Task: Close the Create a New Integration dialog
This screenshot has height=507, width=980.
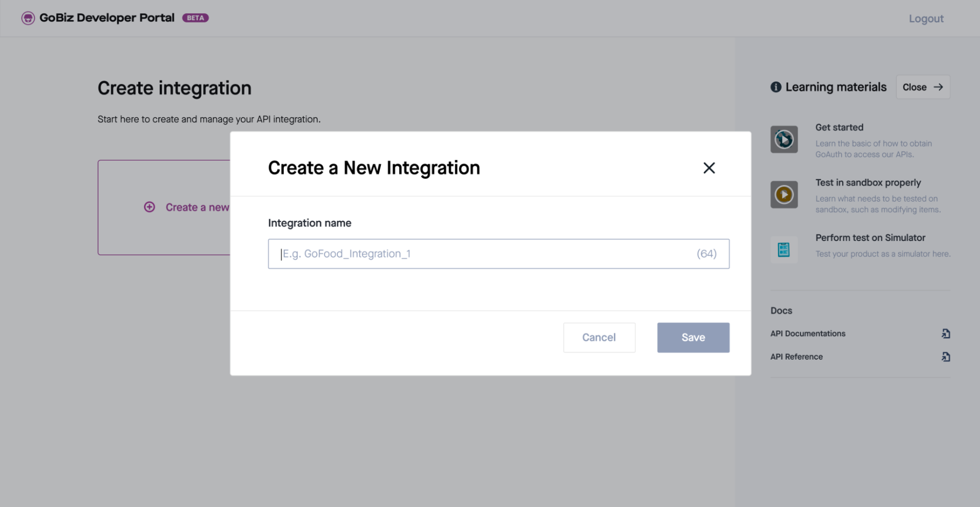Action: click(709, 168)
